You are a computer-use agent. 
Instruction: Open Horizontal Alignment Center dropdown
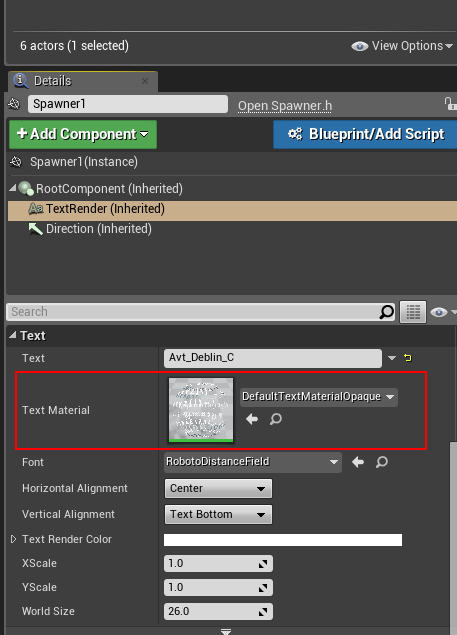pos(218,488)
